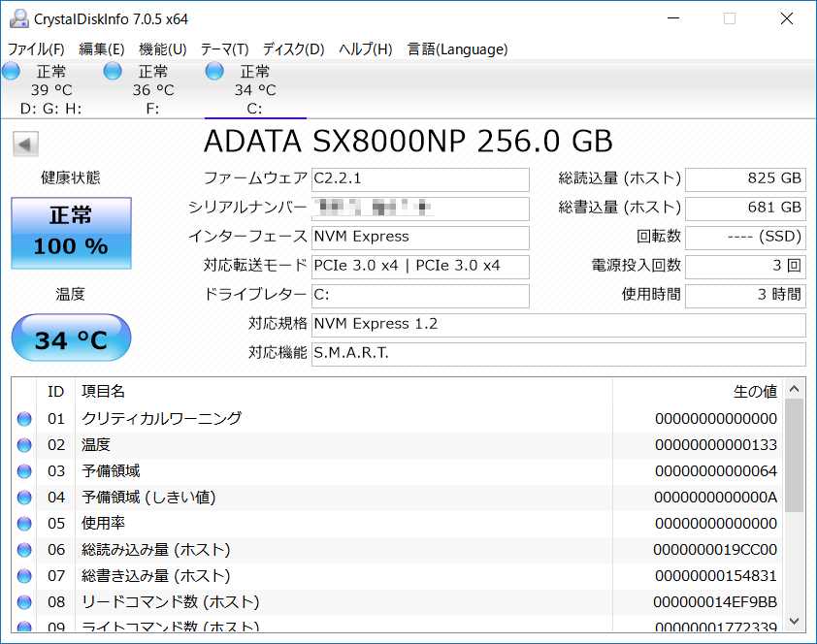This screenshot has width=817, height=644.
Task: Click status orb of attribute 01 row
Action: [24, 419]
